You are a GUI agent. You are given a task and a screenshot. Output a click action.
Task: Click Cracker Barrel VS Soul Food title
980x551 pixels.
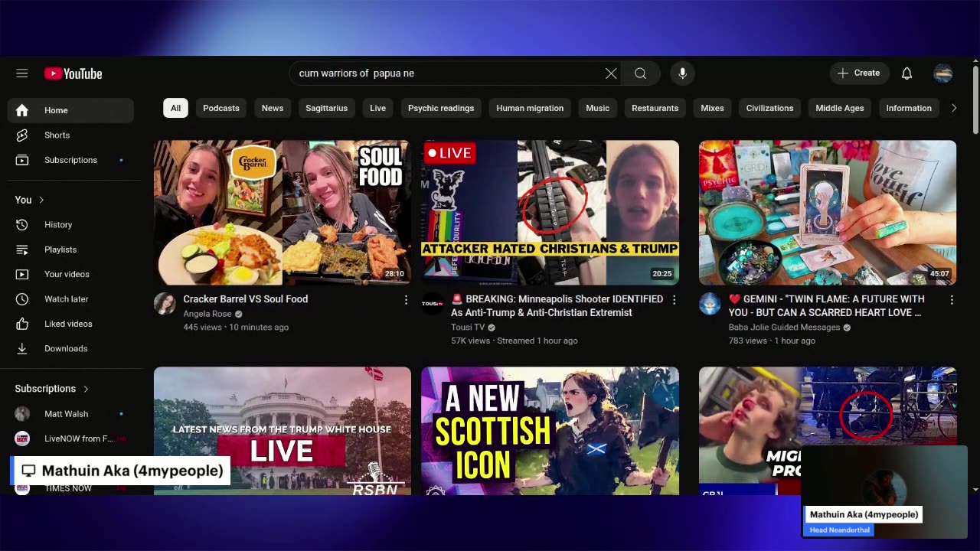246,299
